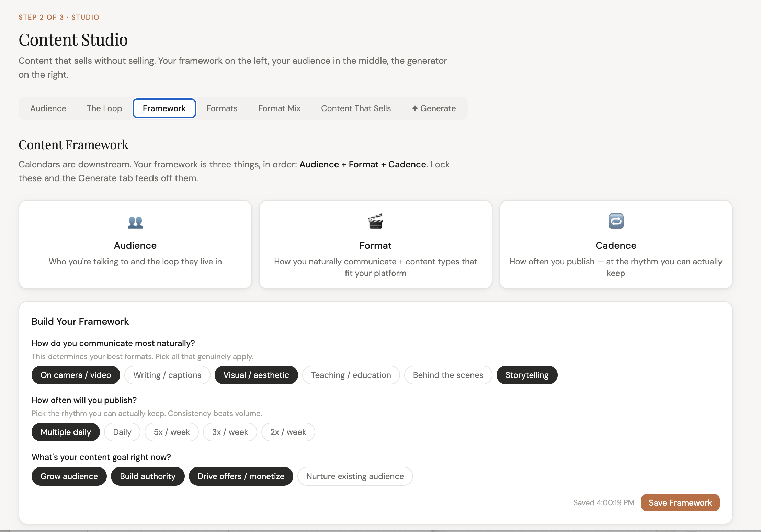Select the 3x / week option

pyautogui.click(x=230, y=432)
